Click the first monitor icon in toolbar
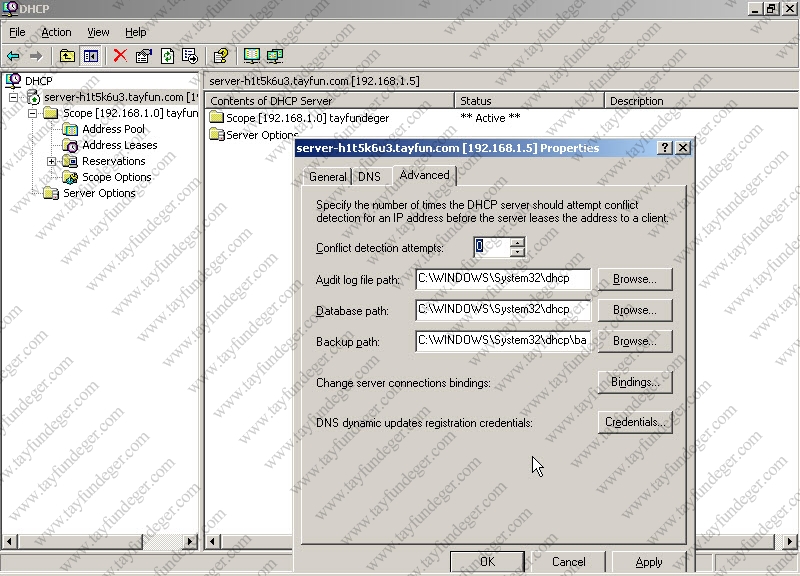This screenshot has height=576, width=800. click(252, 56)
